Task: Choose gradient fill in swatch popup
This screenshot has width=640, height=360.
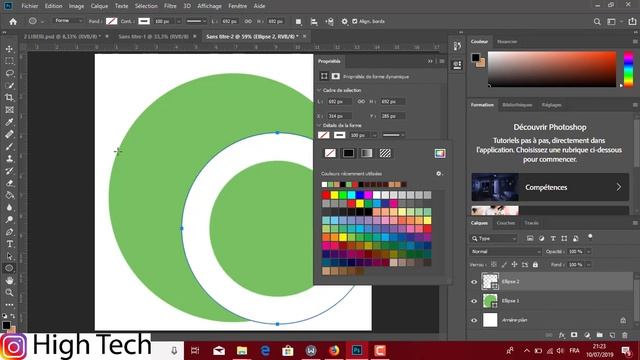Action: click(x=367, y=153)
